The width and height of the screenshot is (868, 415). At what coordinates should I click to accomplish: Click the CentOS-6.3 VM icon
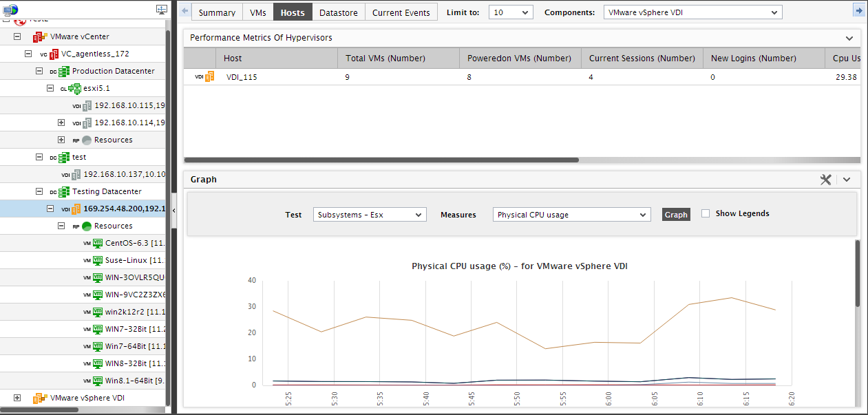pos(98,243)
